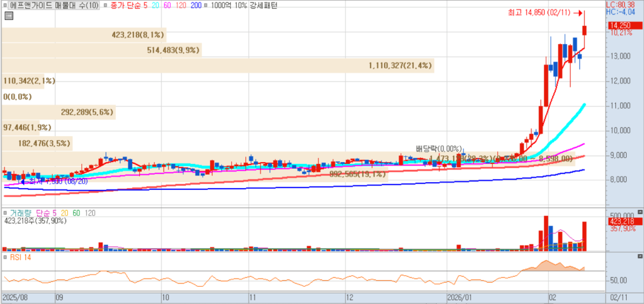The width and height of the screenshot is (644, 304).
Task: Click the 12 month label on time axis
Action: click(349, 297)
